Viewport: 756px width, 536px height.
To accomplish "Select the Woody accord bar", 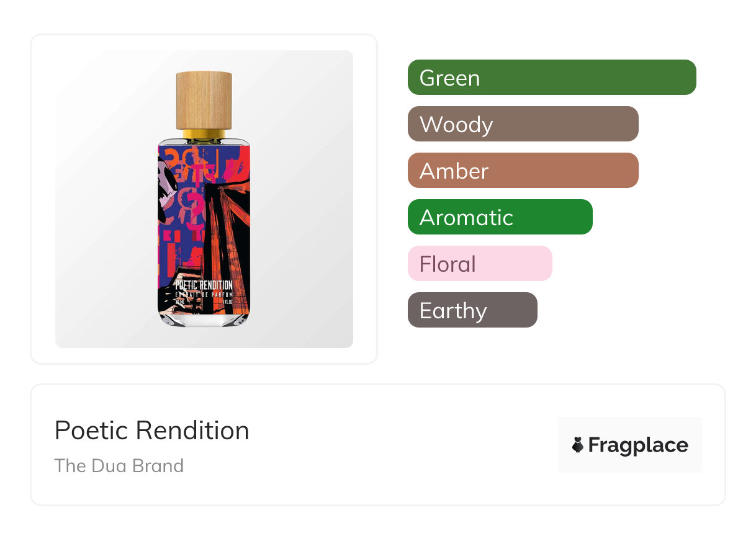I will point(523,124).
